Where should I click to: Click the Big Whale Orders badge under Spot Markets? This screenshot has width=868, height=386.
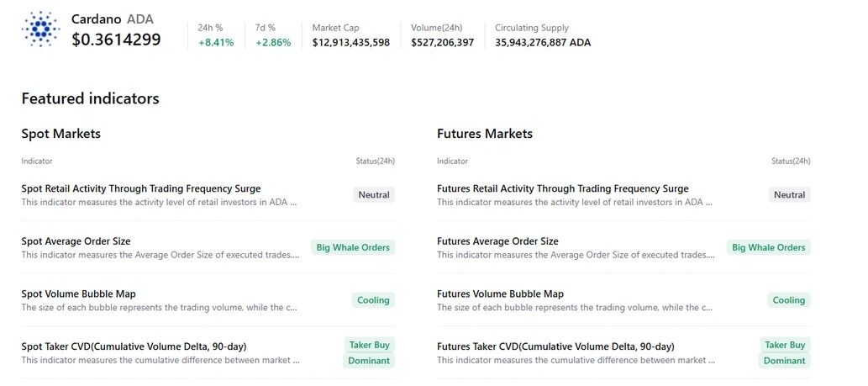pos(353,247)
